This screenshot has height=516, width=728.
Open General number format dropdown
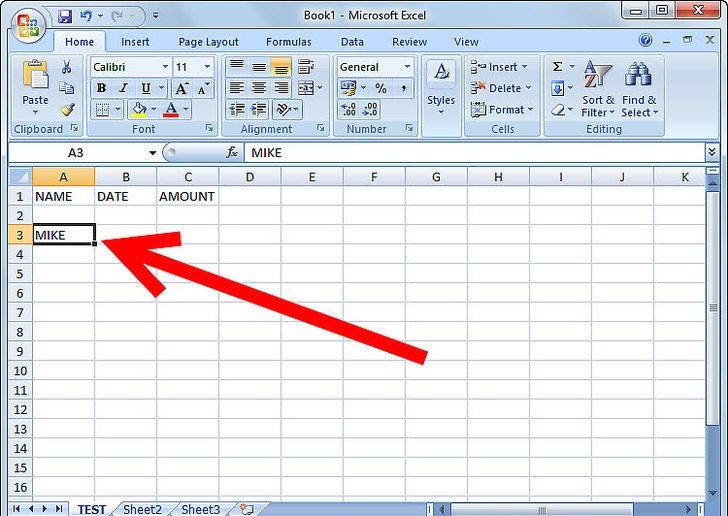point(407,67)
